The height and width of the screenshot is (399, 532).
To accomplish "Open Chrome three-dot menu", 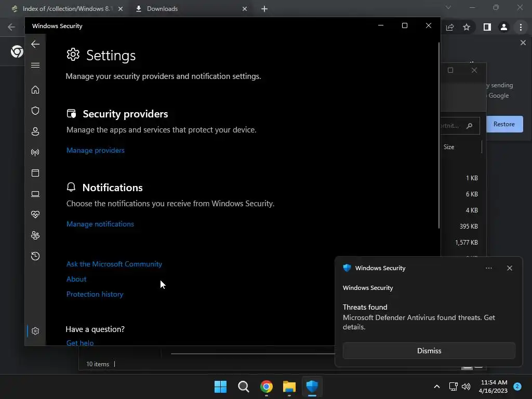I will point(521,27).
